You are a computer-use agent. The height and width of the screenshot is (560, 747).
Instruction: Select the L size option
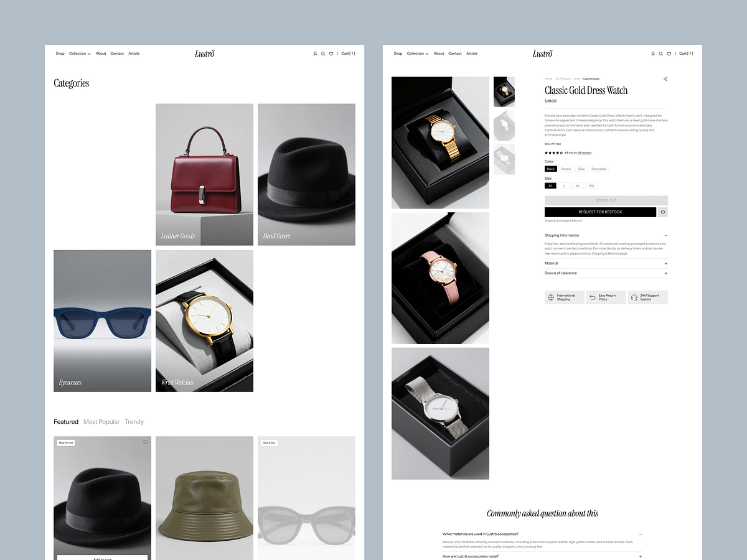coord(564,185)
